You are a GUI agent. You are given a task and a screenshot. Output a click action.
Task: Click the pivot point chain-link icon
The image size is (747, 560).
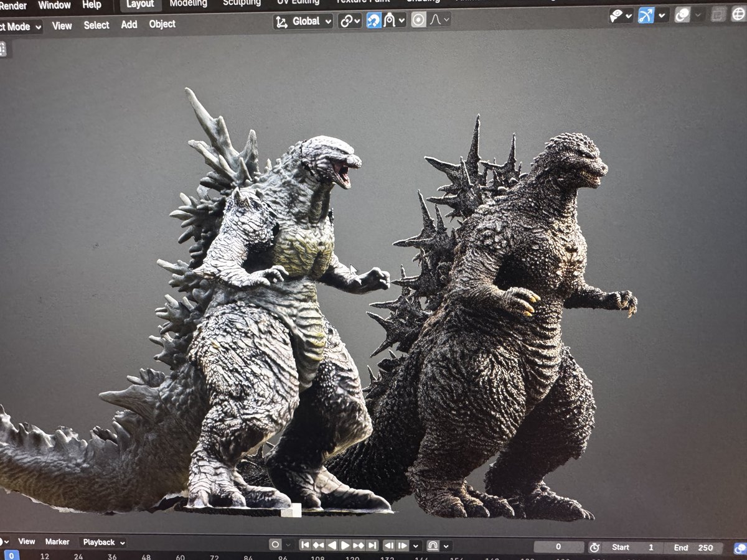346,21
